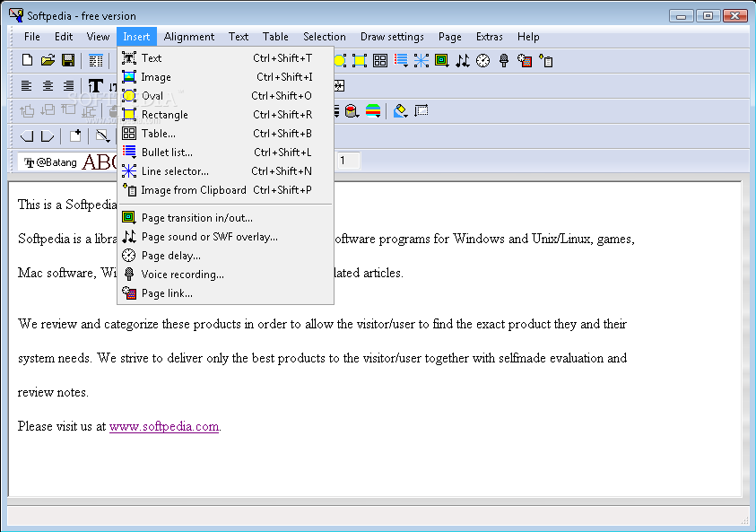
Task: Choose Bullet list... from the Insert menu
Action: [225, 152]
